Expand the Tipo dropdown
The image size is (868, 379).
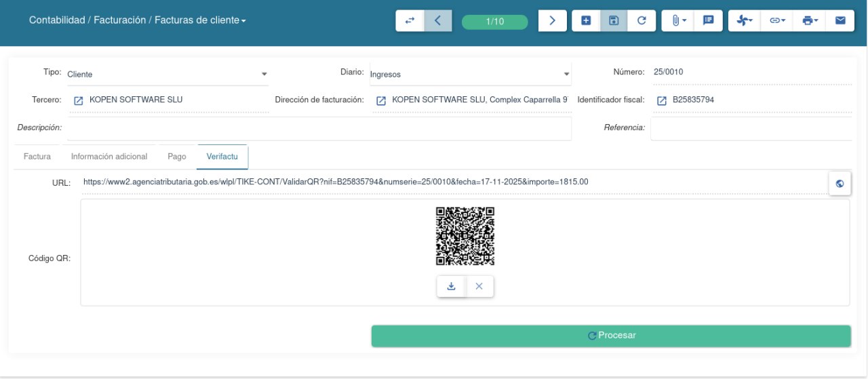(x=264, y=74)
